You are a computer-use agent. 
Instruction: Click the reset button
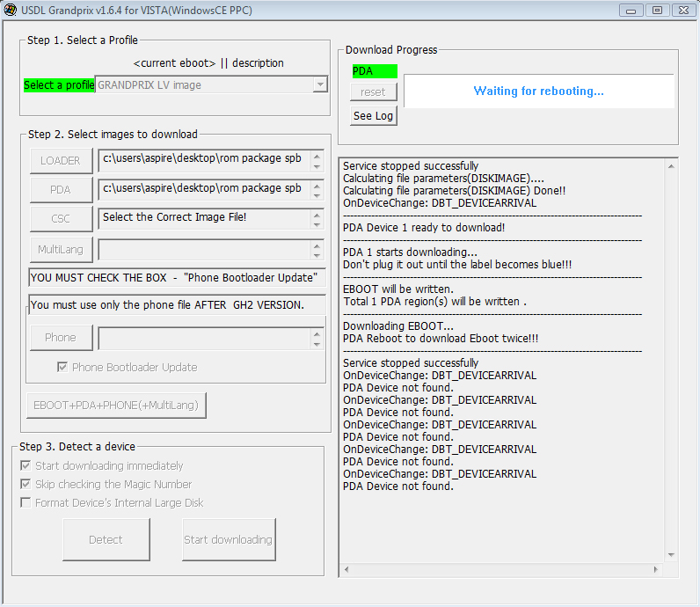pos(373,92)
